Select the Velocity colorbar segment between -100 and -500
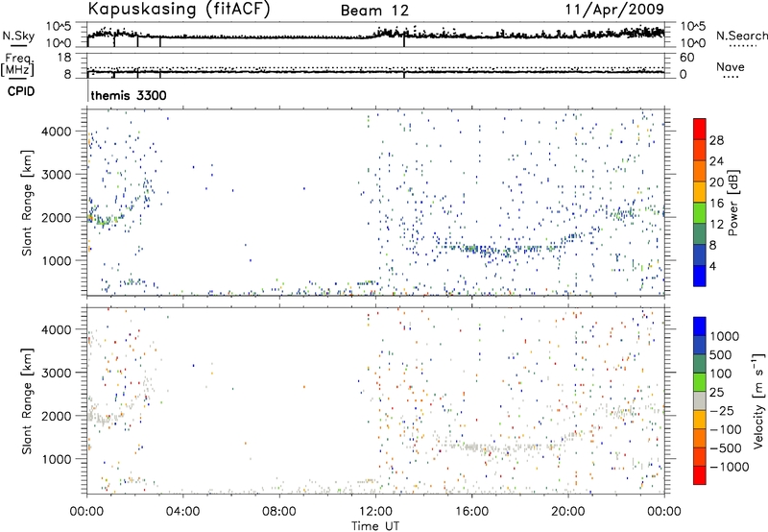The image size is (768, 532). [x=700, y=438]
